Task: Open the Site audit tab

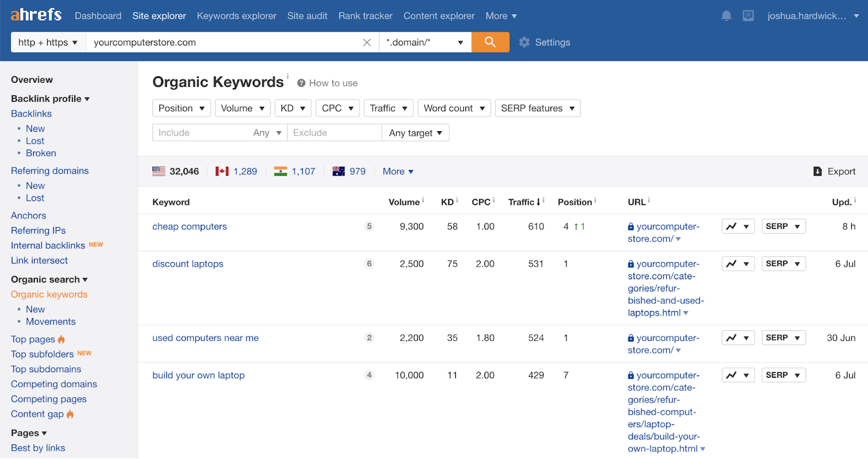Action: [307, 16]
